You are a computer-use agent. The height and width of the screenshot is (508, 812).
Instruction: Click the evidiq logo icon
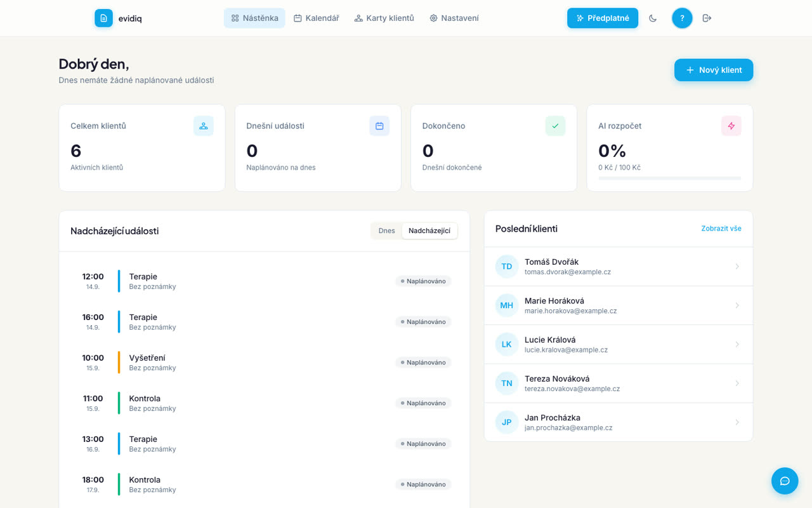point(103,18)
